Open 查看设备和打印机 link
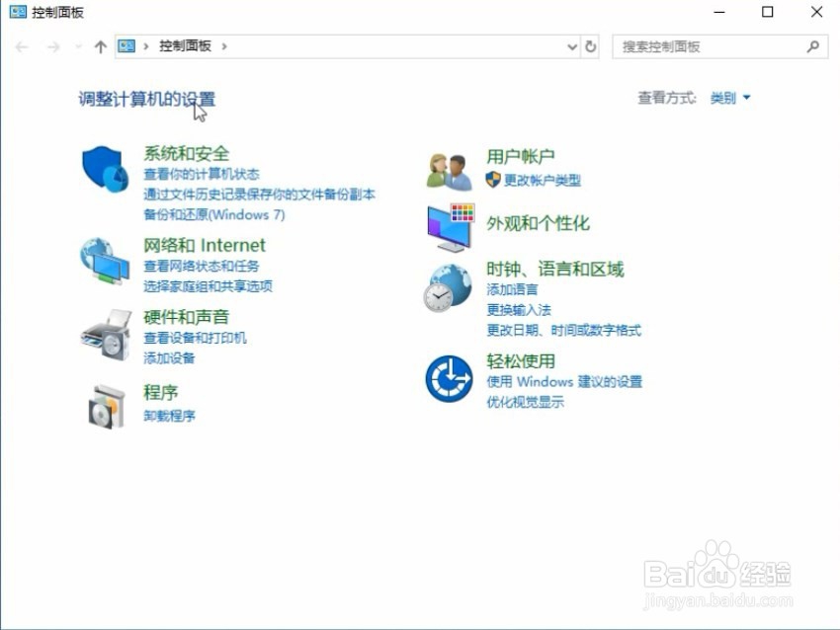This screenshot has width=840, height=630. [x=195, y=338]
